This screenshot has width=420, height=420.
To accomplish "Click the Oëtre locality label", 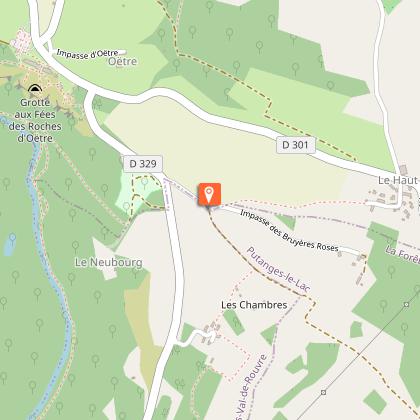I will (x=123, y=62).
